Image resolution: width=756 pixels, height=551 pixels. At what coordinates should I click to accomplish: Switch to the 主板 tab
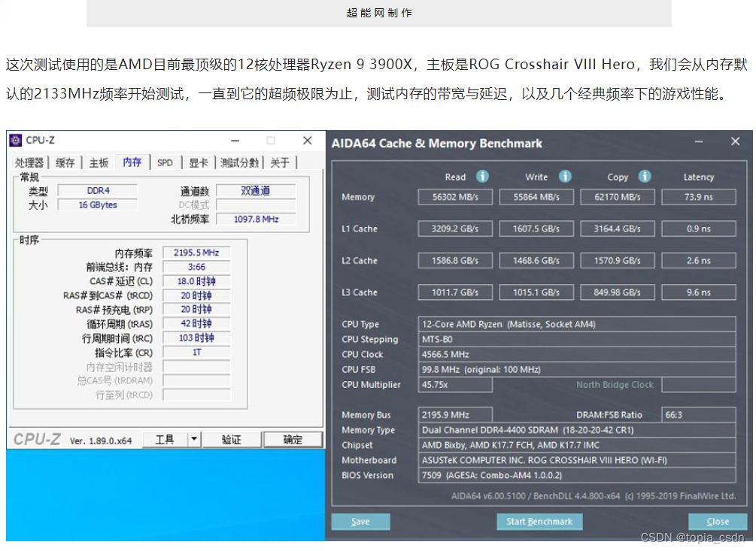click(x=99, y=163)
